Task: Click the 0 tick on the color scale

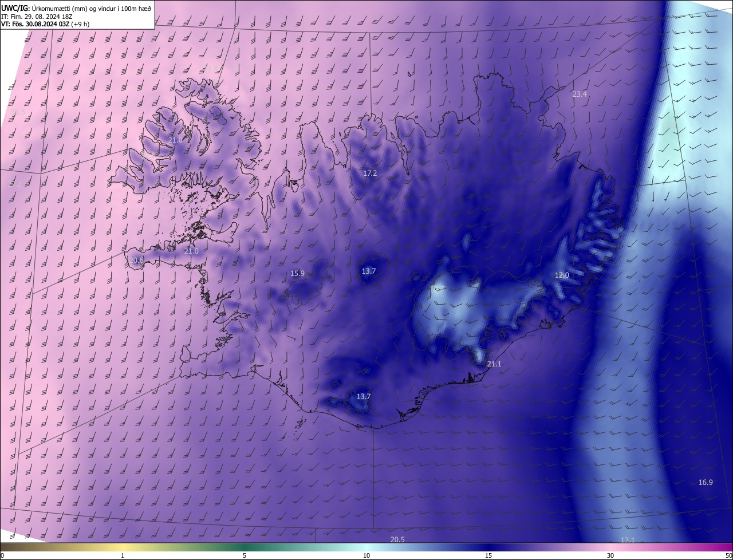Action: [2, 555]
